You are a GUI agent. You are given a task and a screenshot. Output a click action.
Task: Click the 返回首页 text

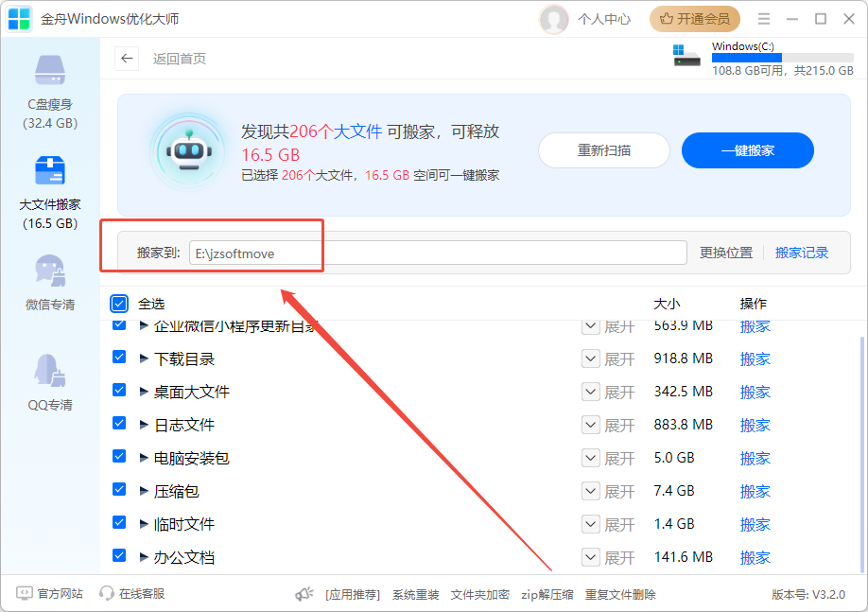click(x=180, y=59)
